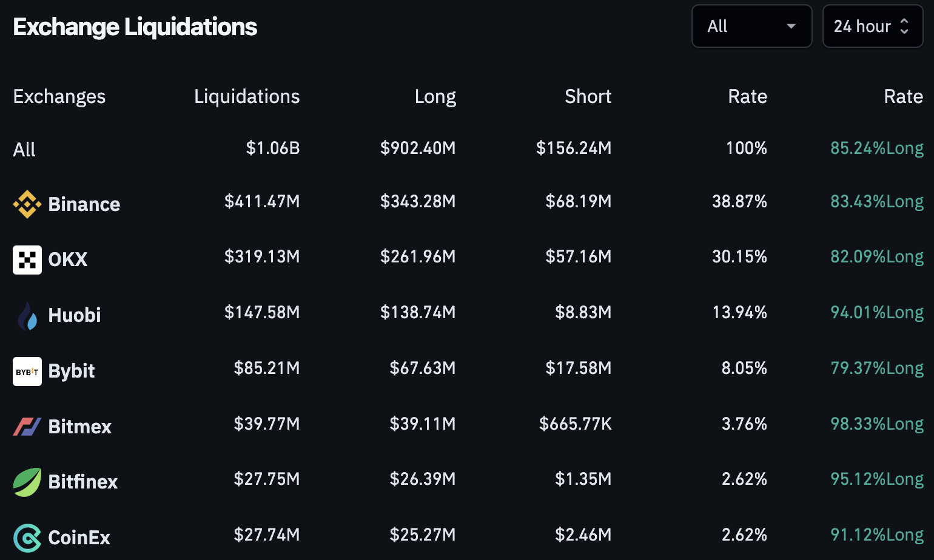The image size is (934, 560).
Task: Open the All coin filter dropdown
Action: [751, 26]
